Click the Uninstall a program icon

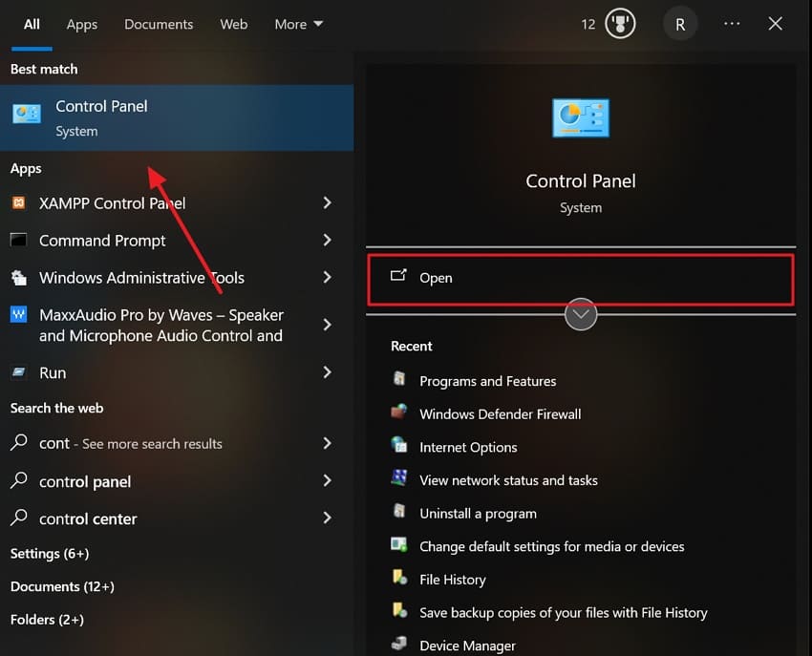[398, 512]
